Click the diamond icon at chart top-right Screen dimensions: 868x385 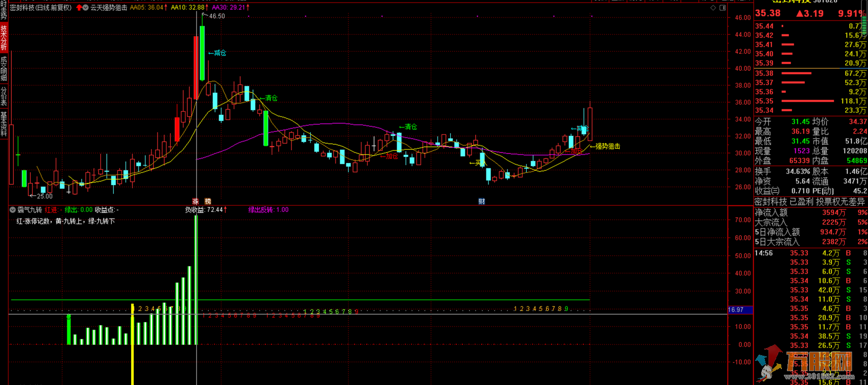click(713, 8)
